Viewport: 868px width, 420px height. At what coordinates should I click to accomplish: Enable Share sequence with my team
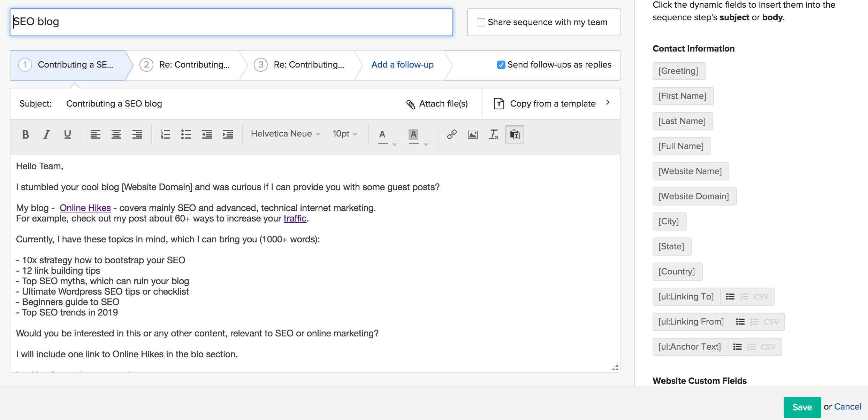[481, 22]
